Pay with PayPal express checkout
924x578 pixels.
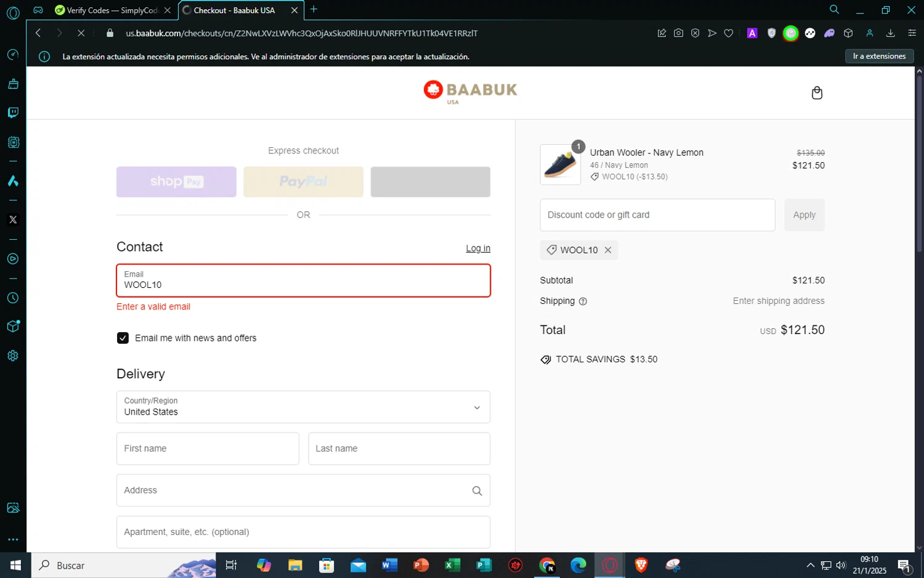click(x=303, y=182)
